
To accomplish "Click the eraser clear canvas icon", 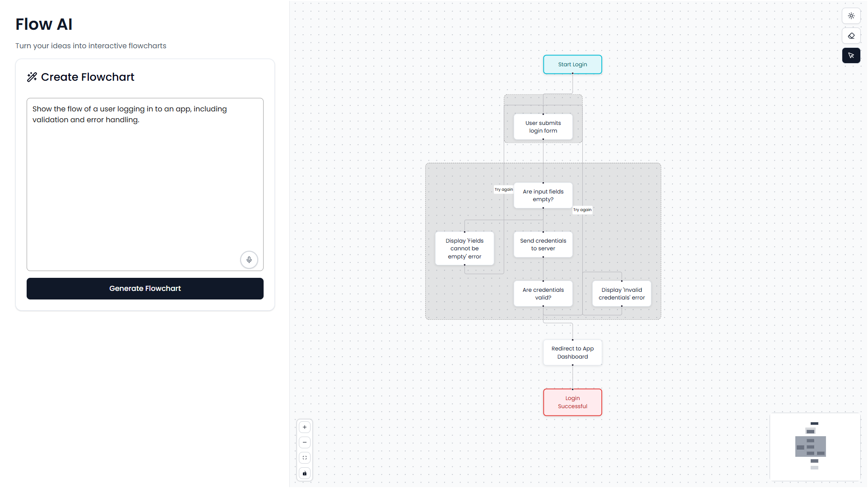I will 851,36.
